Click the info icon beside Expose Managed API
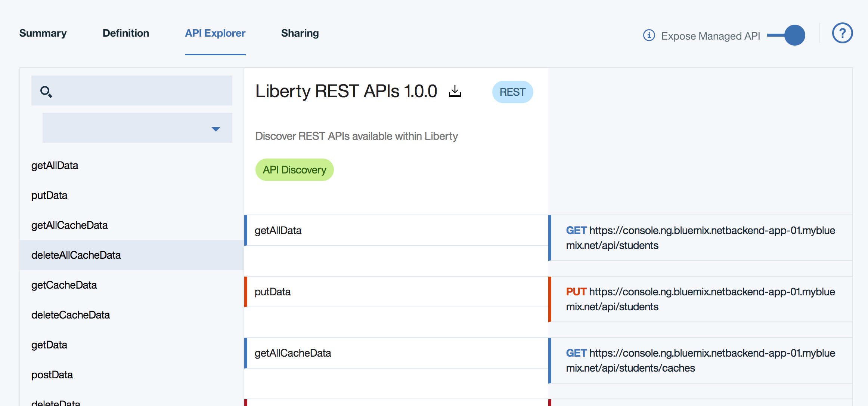 click(x=649, y=35)
